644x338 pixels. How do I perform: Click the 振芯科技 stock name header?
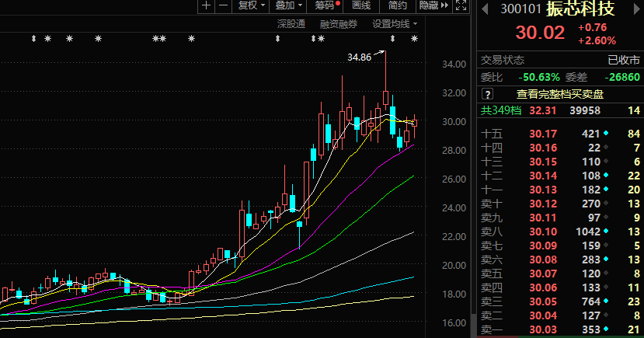coord(580,10)
